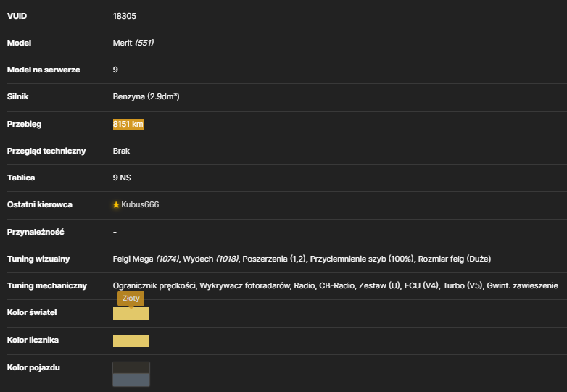This screenshot has height=392, width=567.
Task: Open the Kubus666 driver profile link
Action: [140, 204]
